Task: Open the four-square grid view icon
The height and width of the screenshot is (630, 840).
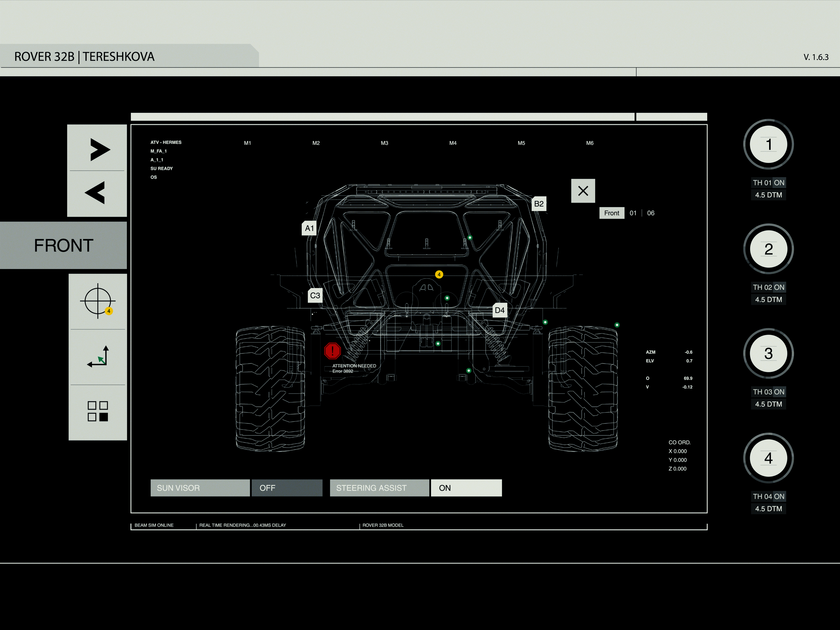Action: (98, 411)
